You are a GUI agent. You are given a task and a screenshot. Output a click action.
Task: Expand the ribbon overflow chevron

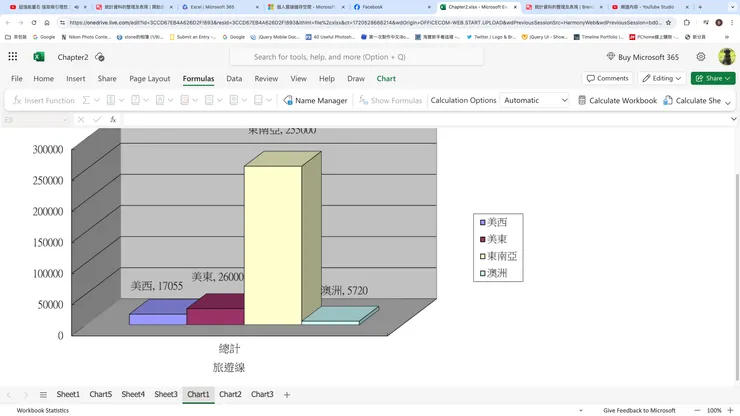(728, 102)
